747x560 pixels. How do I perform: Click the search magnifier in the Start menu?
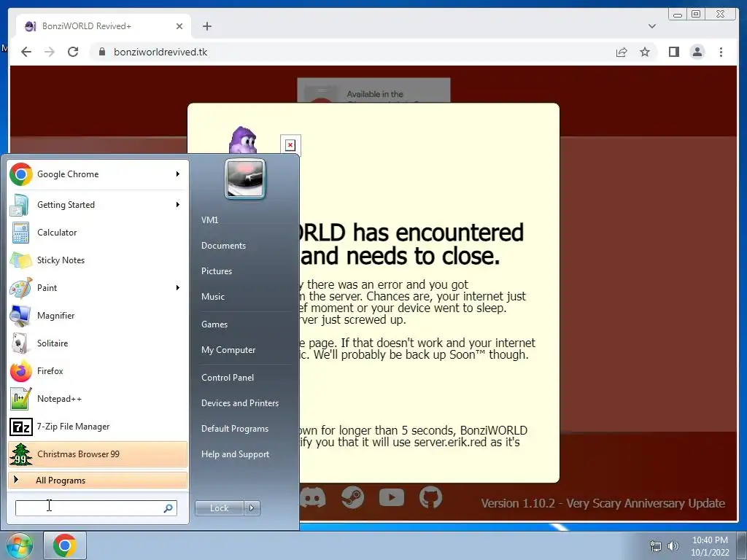pos(169,508)
